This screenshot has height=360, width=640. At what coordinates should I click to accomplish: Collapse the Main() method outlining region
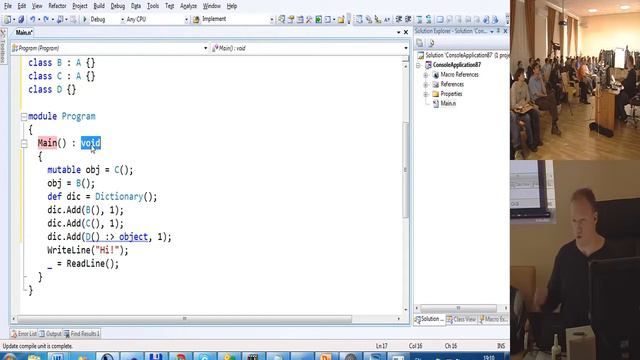[x=24, y=144]
